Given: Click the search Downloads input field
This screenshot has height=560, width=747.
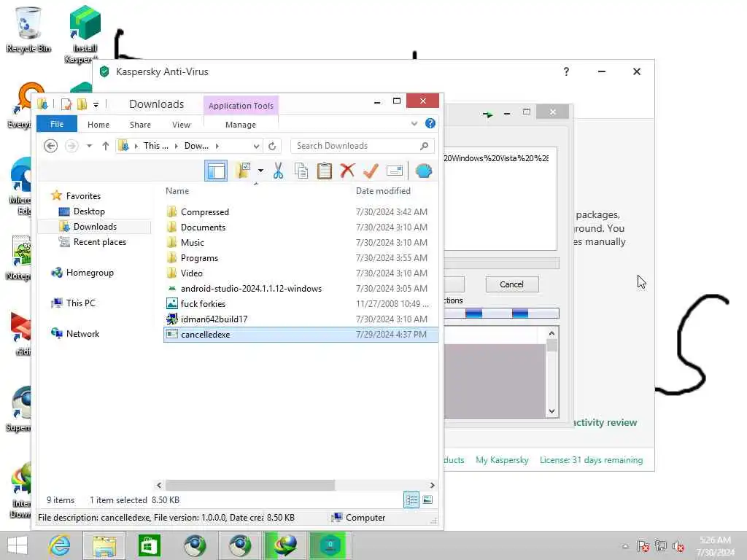Looking at the screenshot, I should click(x=356, y=146).
